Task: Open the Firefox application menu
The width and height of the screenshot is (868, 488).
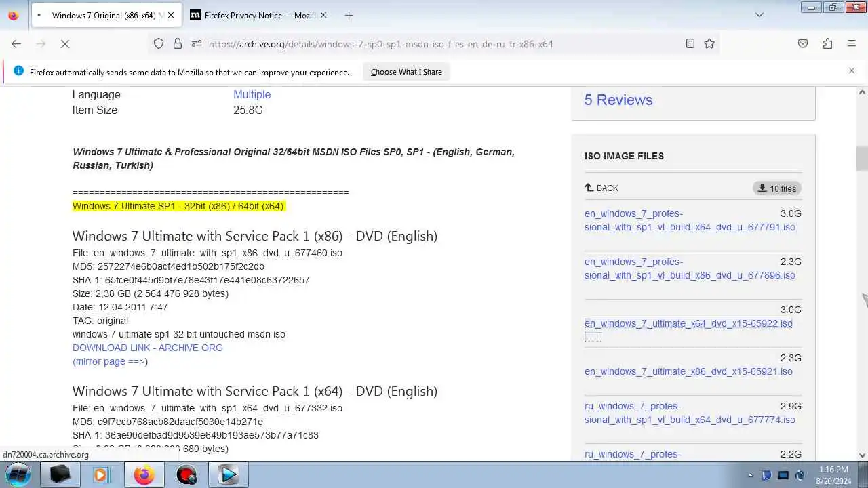Action: point(852,43)
